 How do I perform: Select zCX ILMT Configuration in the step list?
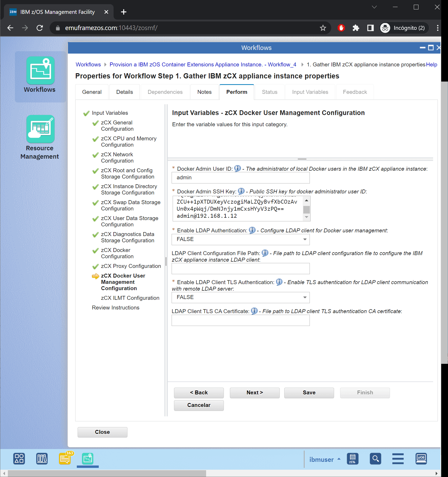[x=130, y=298]
